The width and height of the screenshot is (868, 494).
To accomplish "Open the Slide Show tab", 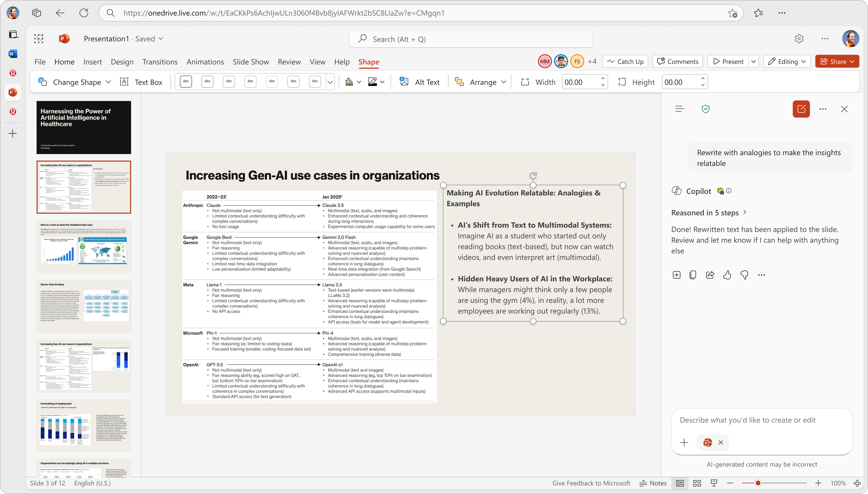I will click(251, 62).
